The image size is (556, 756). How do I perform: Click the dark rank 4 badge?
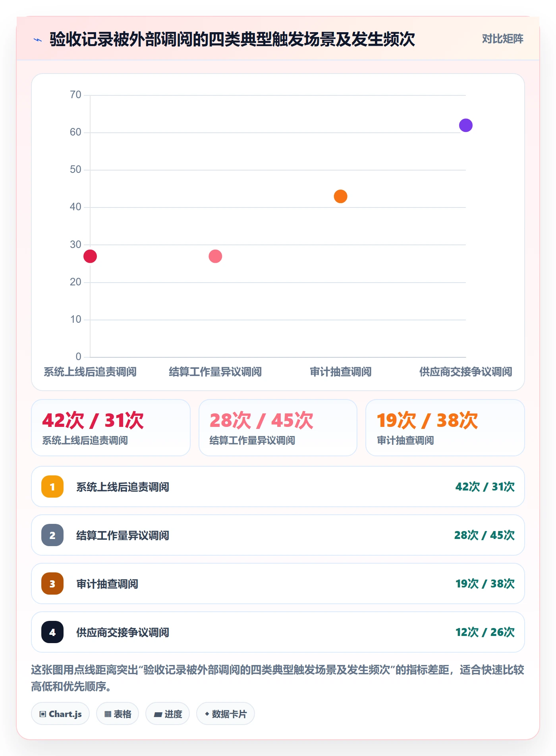[x=52, y=632]
